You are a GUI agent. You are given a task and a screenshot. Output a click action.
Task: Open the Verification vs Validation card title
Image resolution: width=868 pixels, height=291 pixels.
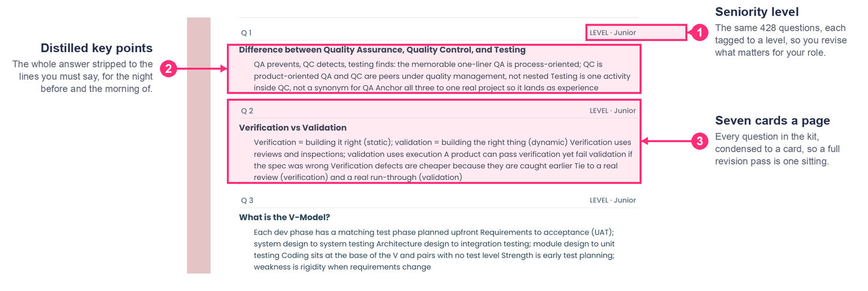click(x=293, y=128)
